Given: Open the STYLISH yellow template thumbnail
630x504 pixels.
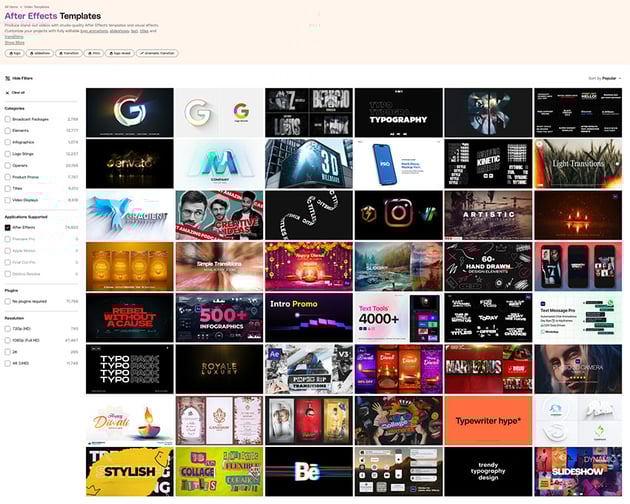Looking at the screenshot, I should (130, 472).
